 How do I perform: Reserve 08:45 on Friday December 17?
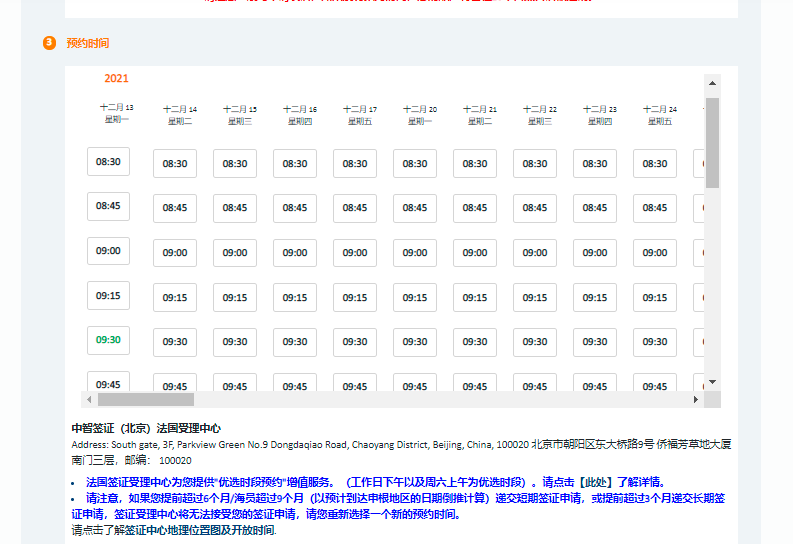(x=355, y=208)
